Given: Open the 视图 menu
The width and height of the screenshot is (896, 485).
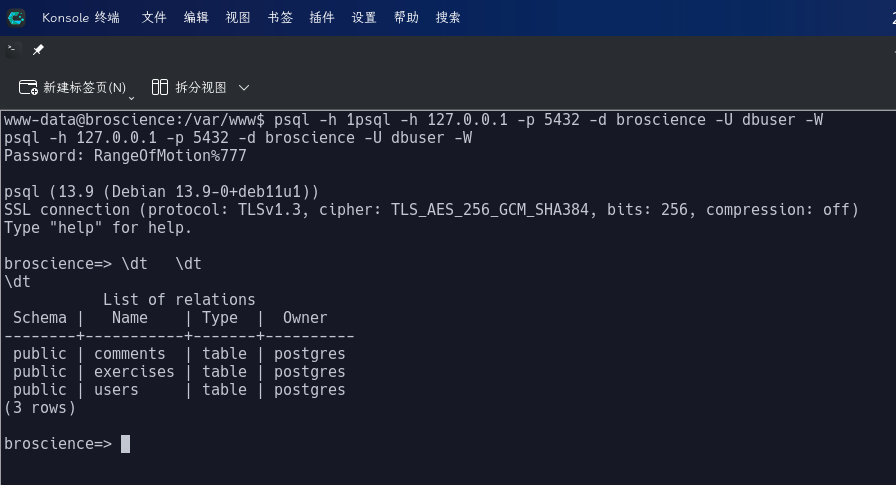Looking at the screenshot, I should (238, 18).
